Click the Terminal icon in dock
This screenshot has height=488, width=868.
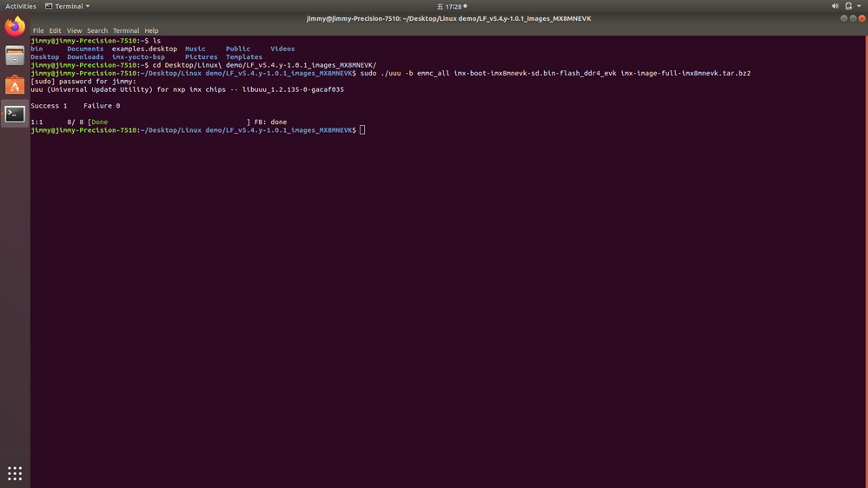pyautogui.click(x=15, y=114)
